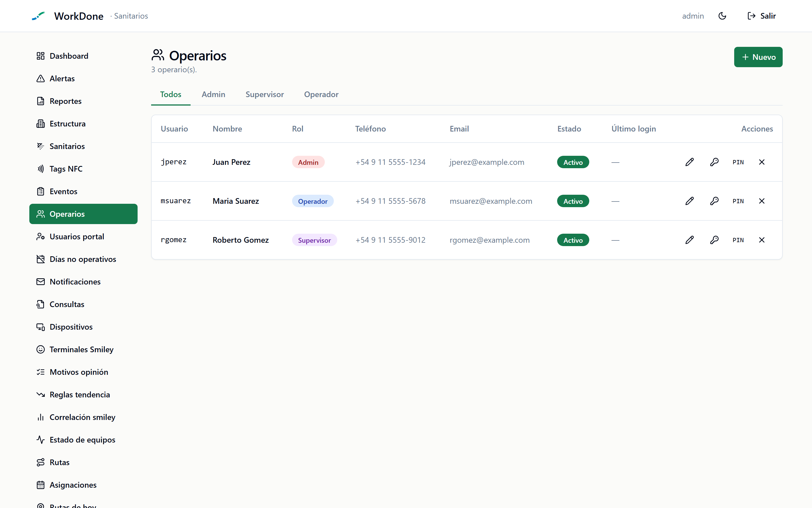Click the Salir logout button
The width and height of the screenshot is (812, 508).
762,16
